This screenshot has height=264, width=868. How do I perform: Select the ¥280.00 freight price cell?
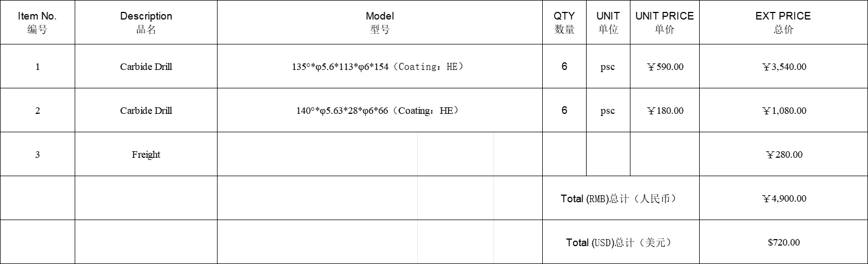[x=784, y=154]
